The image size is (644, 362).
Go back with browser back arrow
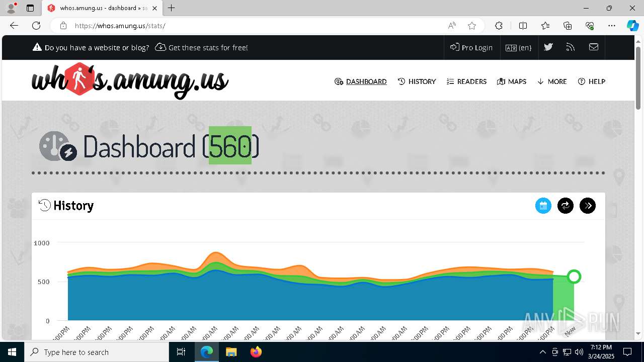coord(14,26)
